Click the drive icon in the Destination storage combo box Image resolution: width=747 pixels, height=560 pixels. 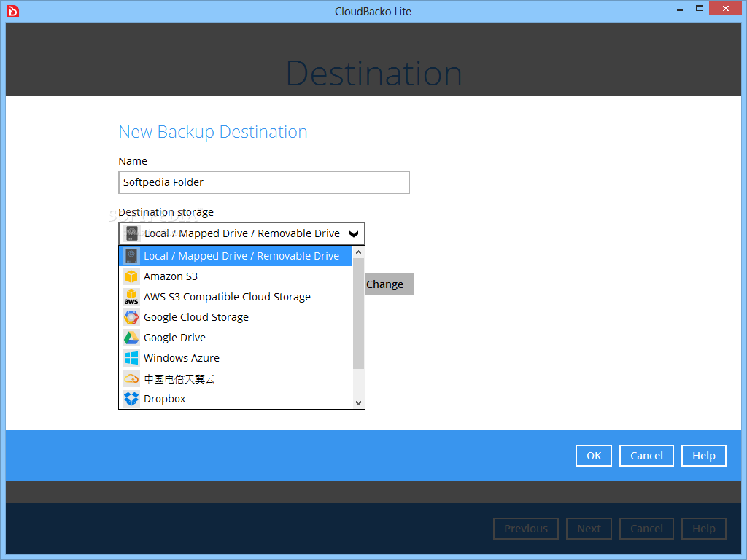[132, 233]
